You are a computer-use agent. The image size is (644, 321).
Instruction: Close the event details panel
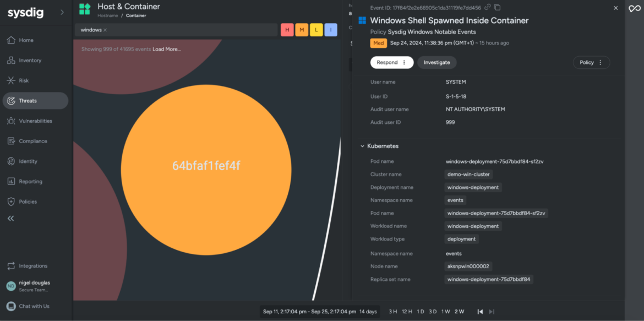(616, 8)
